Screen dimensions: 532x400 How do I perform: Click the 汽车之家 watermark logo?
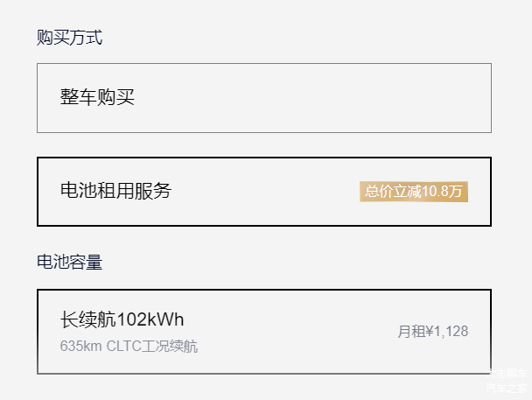click(x=507, y=387)
